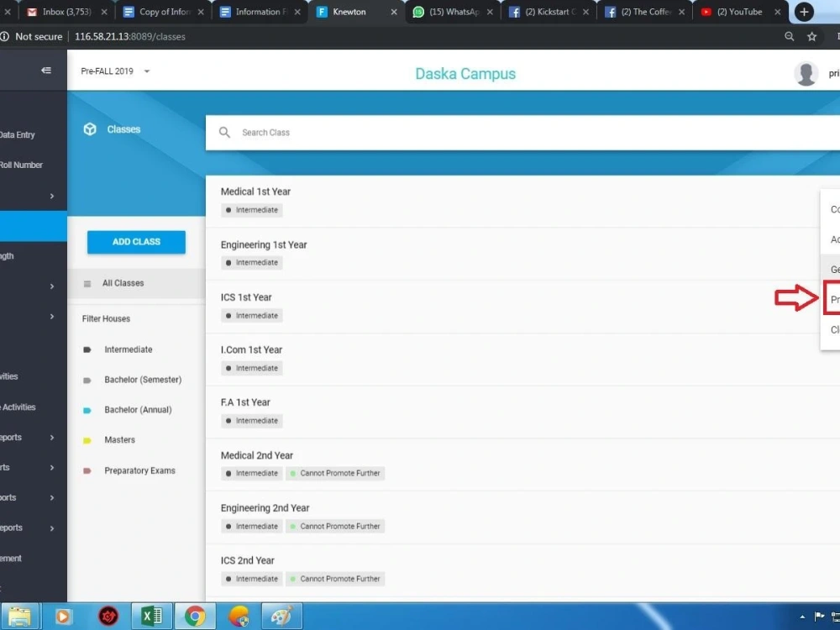The image size is (840, 630).
Task: Click the Preparatory Exams house icon
Action: tap(87, 470)
